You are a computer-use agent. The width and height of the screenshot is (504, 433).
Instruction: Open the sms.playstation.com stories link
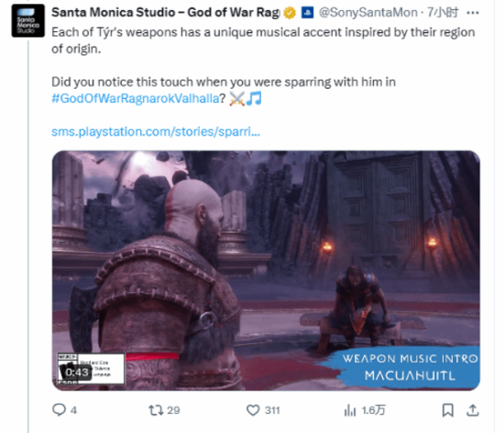(x=156, y=132)
